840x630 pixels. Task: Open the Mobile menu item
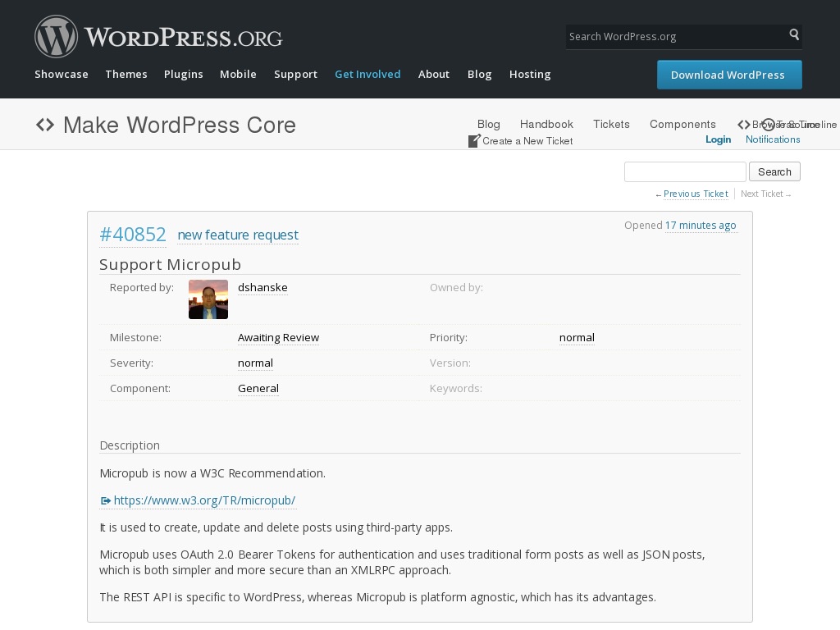[238, 75]
